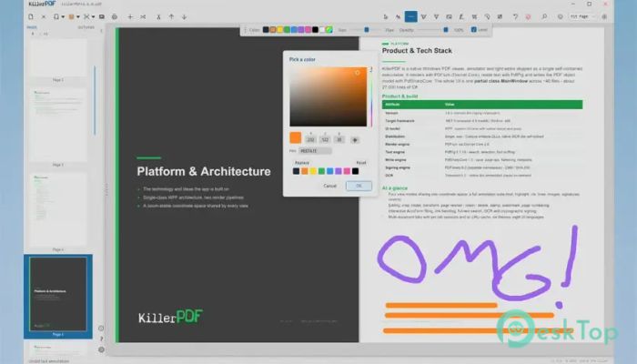Click the up arrow move-page icon
The image size is (637, 364).
(171, 16)
